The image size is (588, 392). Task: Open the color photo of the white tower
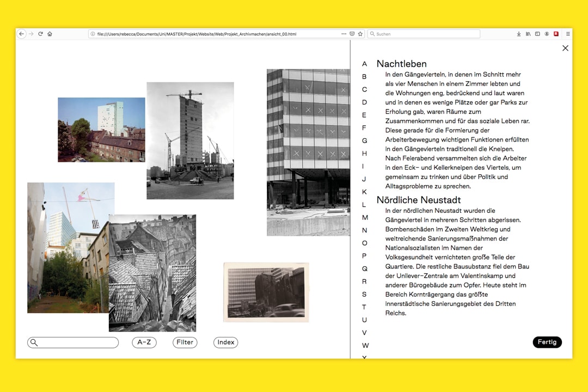click(101, 130)
